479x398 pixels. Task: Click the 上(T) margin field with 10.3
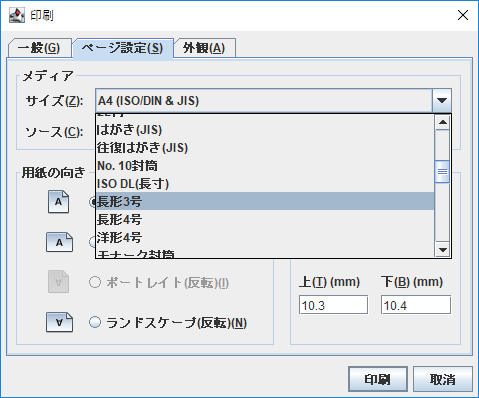tap(333, 305)
